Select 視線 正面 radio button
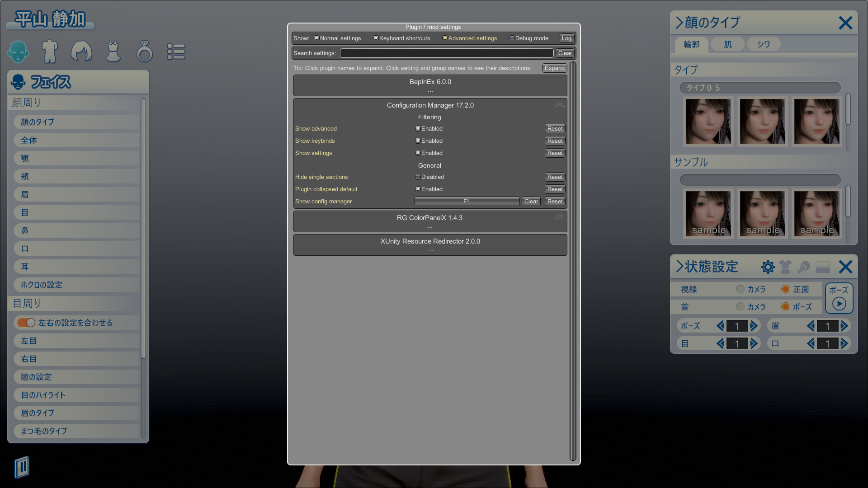This screenshot has height=488, width=868. click(786, 289)
